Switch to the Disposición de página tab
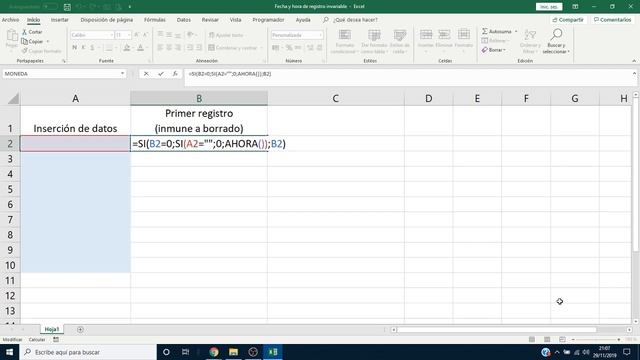 click(107, 20)
